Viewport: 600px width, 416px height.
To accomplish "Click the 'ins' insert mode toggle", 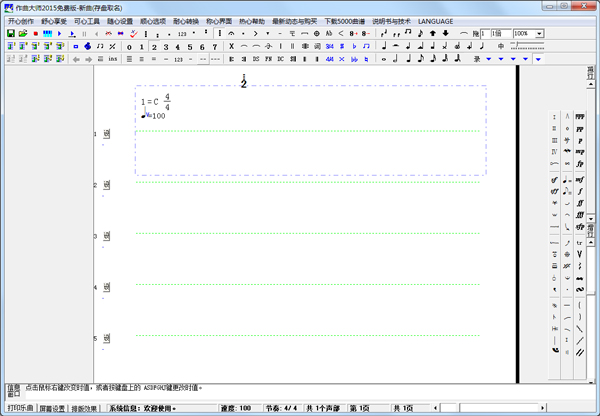I will tap(112, 59).
